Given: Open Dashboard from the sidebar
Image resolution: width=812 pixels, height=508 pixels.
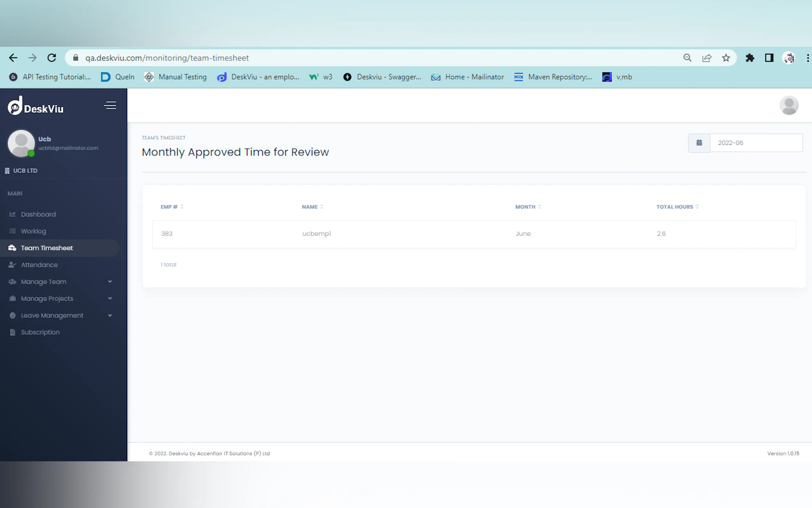Looking at the screenshot, I should [38, 214].
